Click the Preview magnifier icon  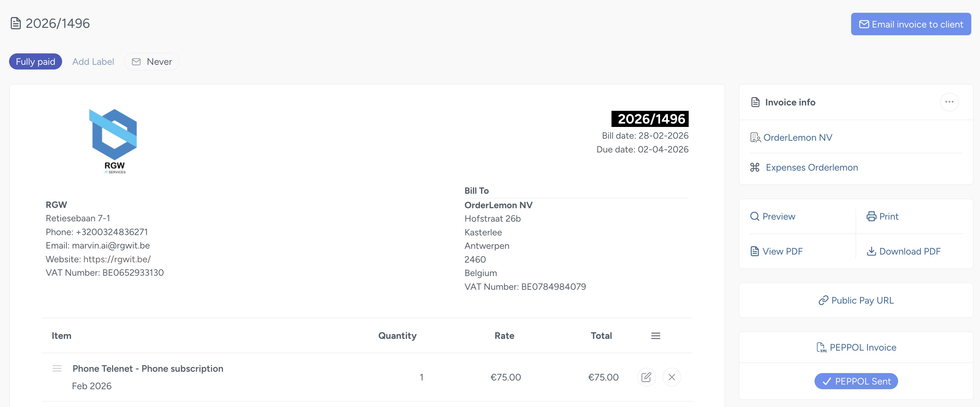[x=755, y=216]
